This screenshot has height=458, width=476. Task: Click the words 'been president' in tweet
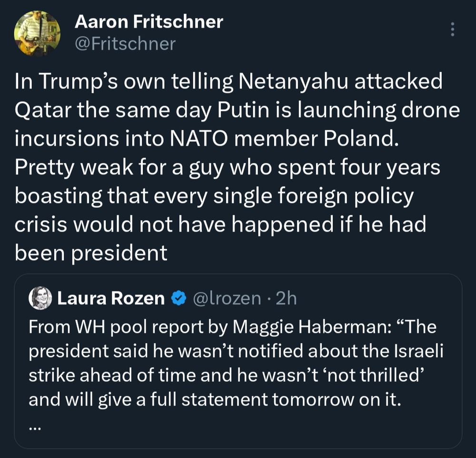91,253
